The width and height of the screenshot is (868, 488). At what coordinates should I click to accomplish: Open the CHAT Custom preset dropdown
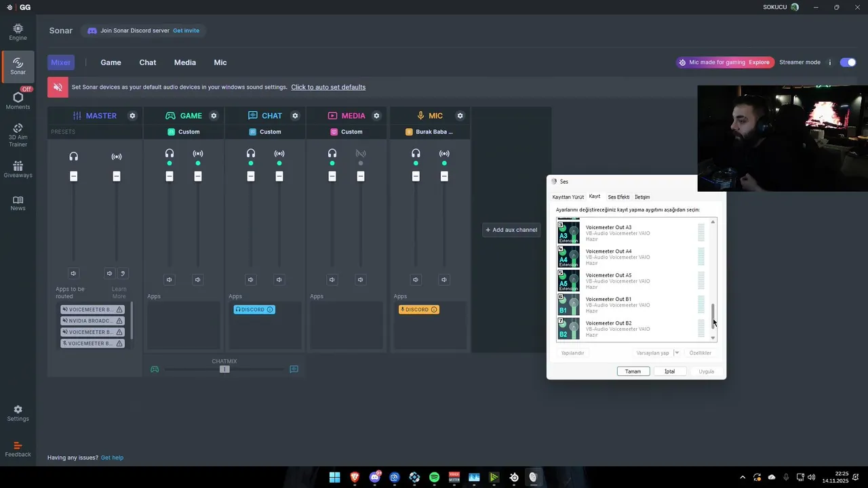click(x=265, y=132)
